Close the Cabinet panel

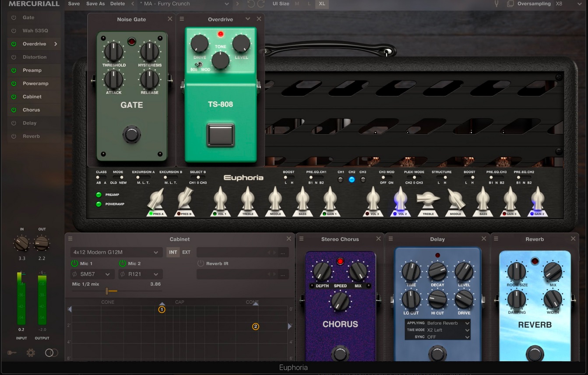[289, 238]
